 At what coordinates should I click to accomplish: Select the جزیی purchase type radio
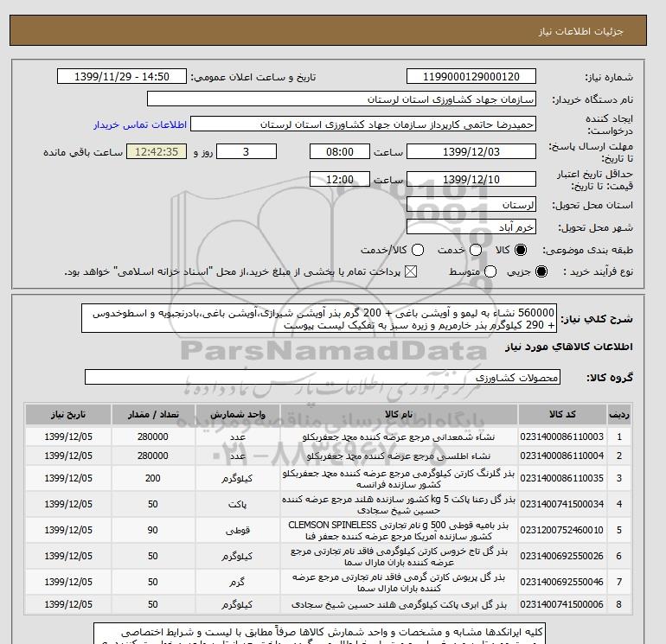tap(541, 271)
